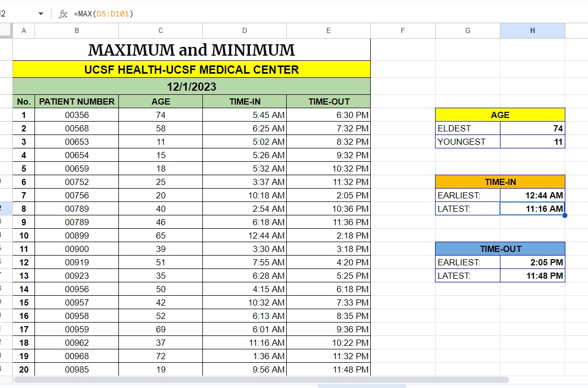Select row number 1 cell in No. column

pyautogui.click(x=24, y=115)
